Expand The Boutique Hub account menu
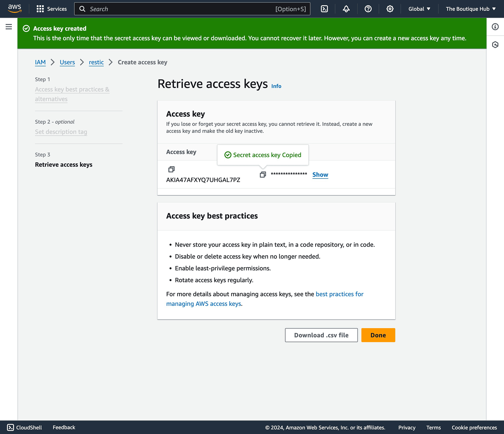 470,9
